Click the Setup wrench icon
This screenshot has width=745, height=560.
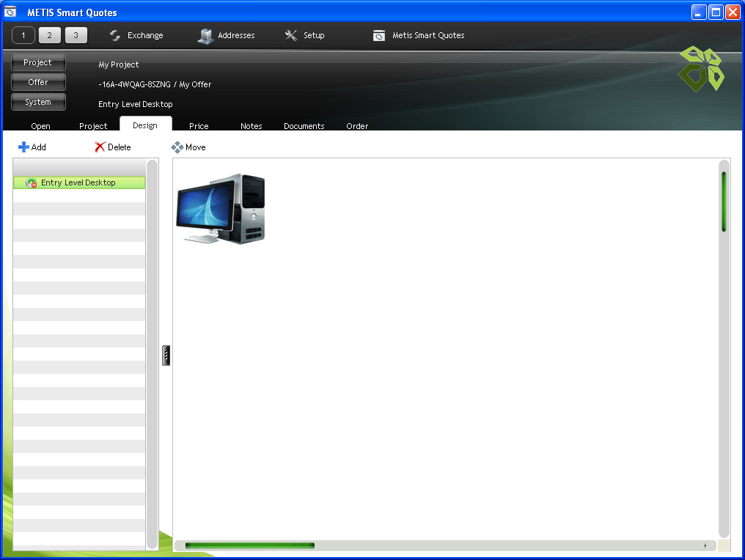[x=291, y=35]
